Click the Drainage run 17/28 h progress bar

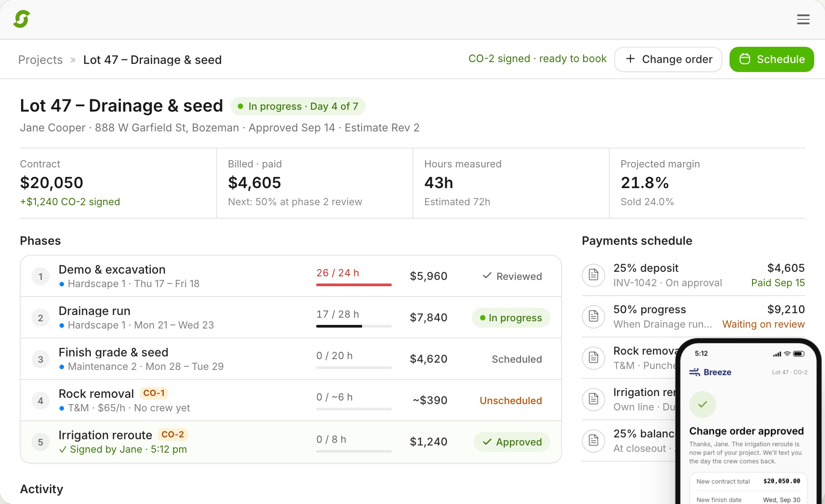[x=354, y=326]
